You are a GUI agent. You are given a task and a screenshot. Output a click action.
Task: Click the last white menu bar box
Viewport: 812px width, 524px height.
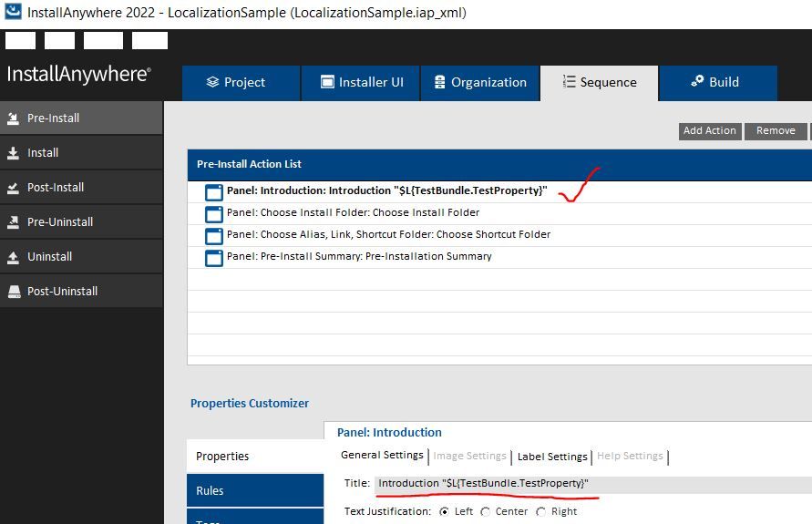pos(149,40)
